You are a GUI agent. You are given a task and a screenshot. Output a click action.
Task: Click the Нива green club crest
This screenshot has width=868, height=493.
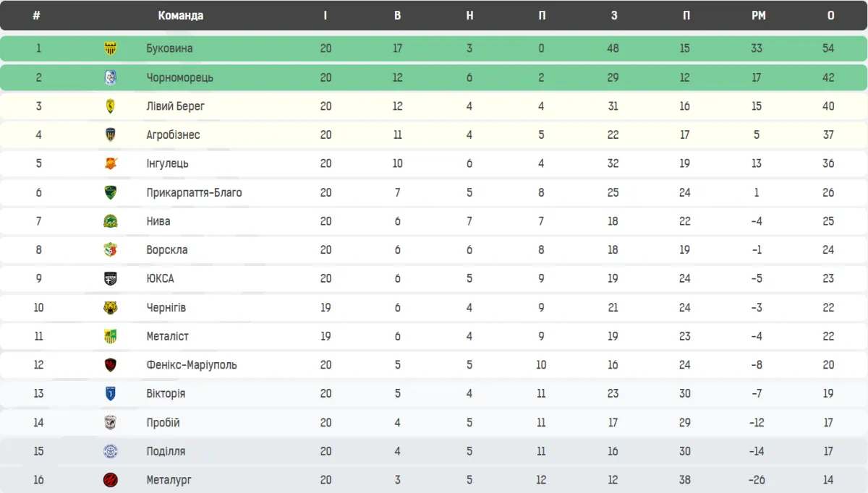click(111, 221)
